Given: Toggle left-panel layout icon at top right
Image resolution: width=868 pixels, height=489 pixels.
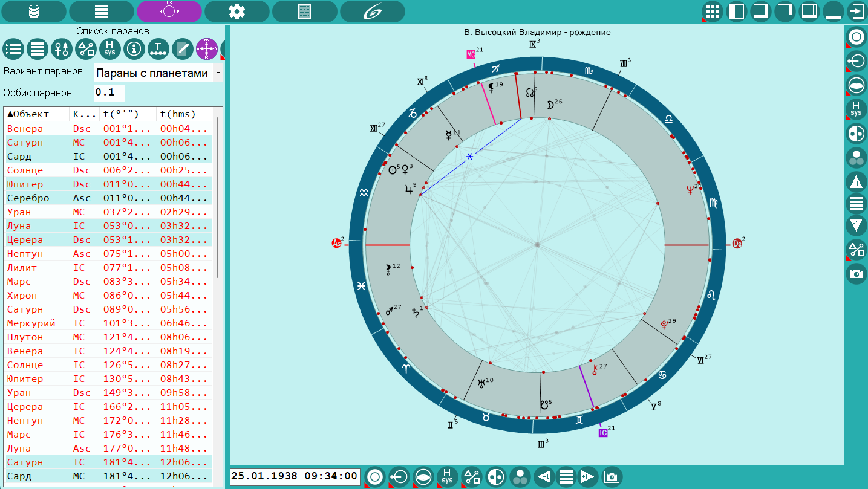Looking at the screenshot, I should click(737, 11).
